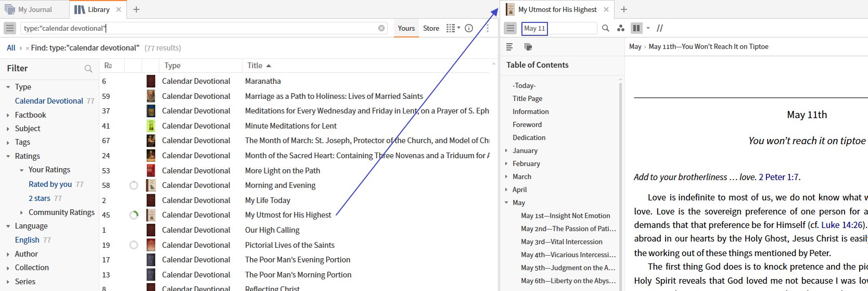Select The Poor Man's Evening Portion
The image size is (868, 291).
point(298,260)
